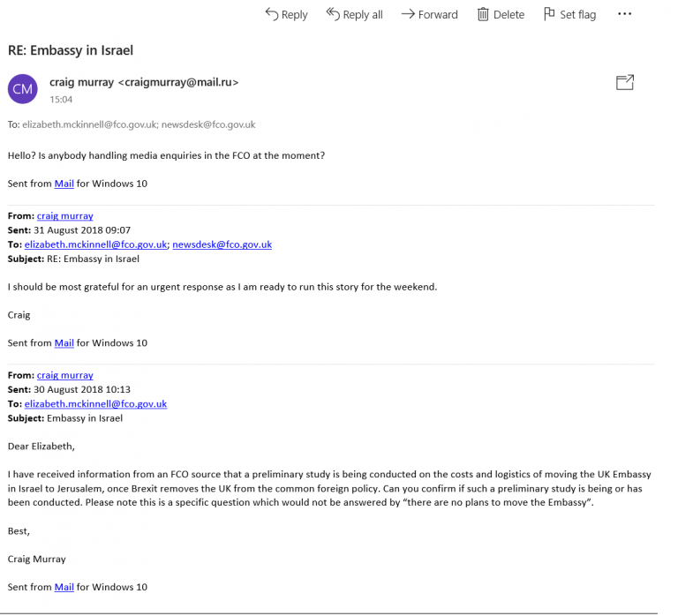Click craig murray link in 30 August header
This screenshot has width=678, height=616.
coord(64,375)
